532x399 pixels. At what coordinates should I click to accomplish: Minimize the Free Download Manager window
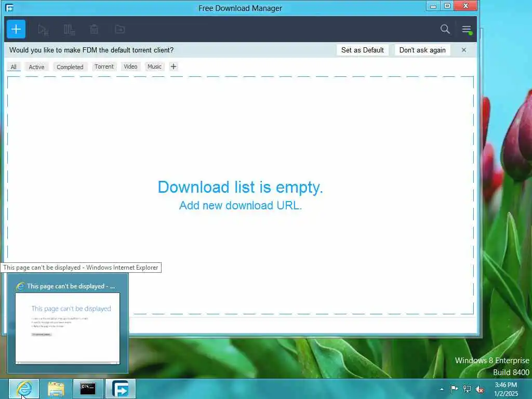[433, 6]
